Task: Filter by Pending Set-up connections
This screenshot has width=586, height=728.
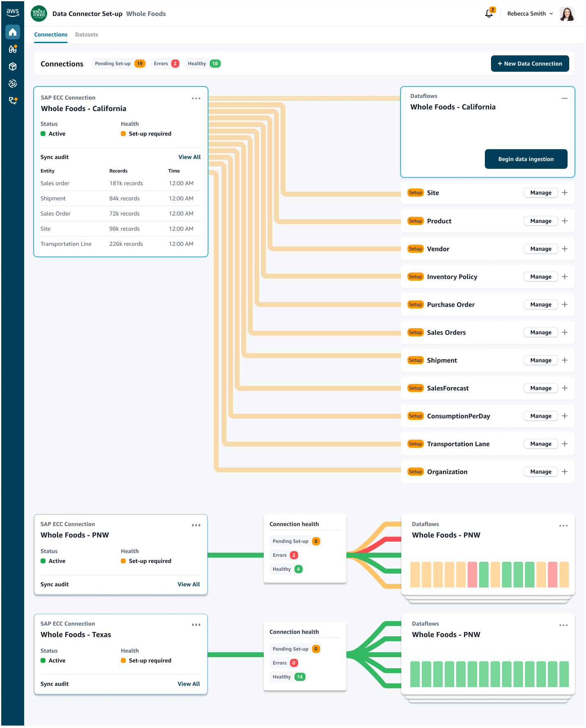Action: click(119, 64)
